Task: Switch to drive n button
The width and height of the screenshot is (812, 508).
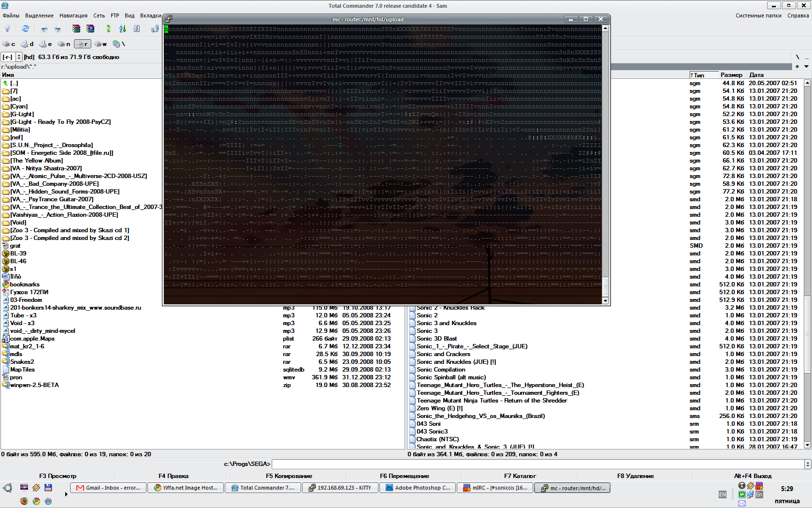Action: click(64, 44)
